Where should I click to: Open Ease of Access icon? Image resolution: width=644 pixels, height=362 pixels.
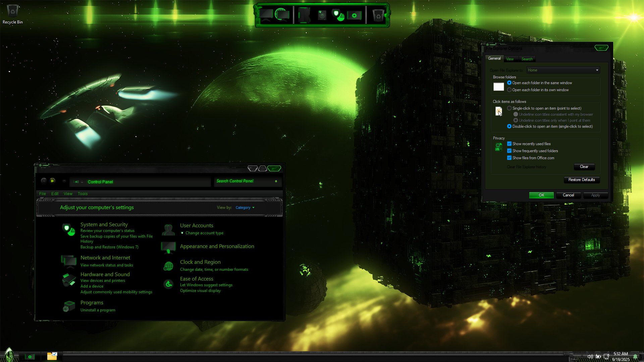pos(168,284)
